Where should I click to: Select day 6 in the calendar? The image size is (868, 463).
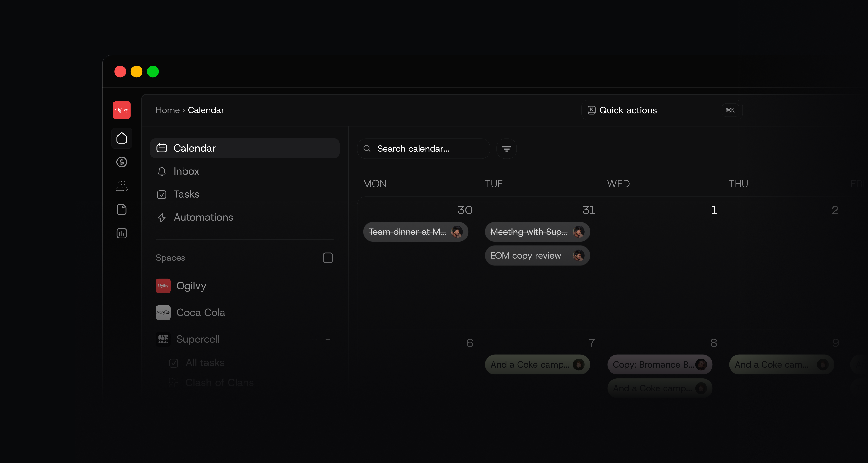point(469,343)
